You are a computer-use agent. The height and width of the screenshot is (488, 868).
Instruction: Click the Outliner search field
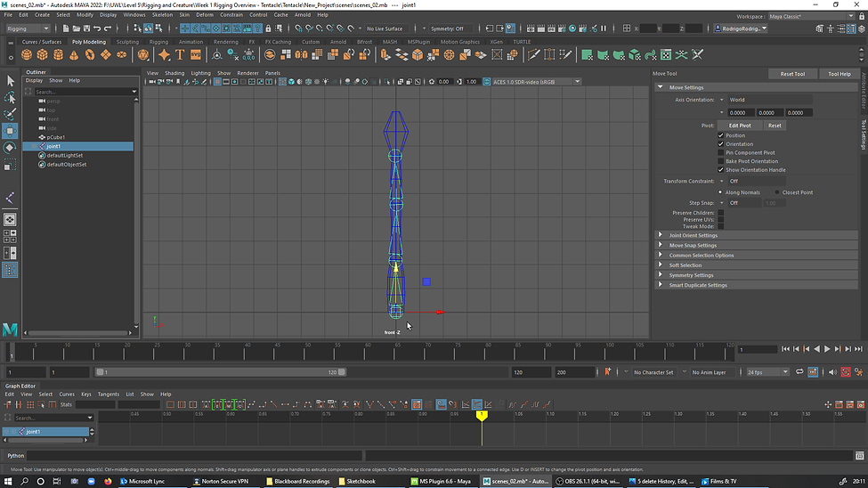pos(85,92)
